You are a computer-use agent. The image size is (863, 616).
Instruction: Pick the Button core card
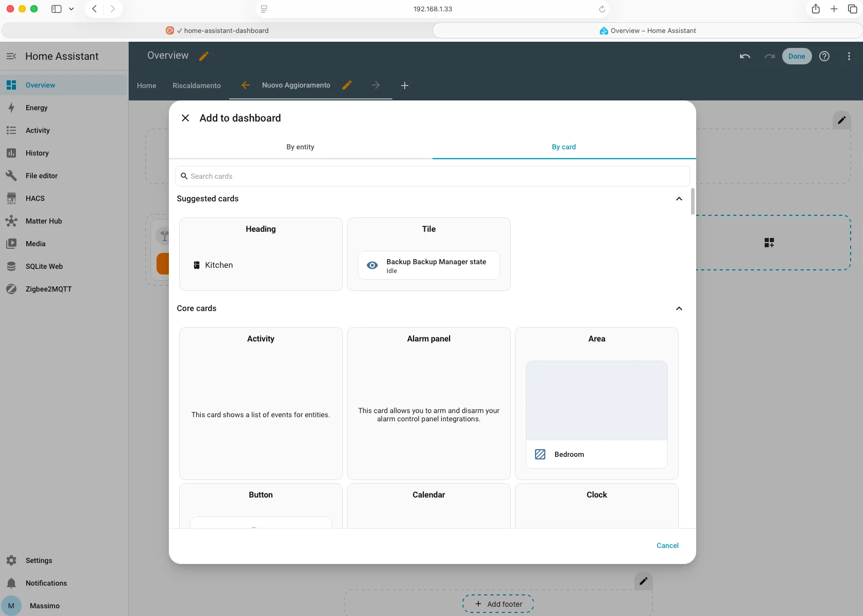point(261,506)
